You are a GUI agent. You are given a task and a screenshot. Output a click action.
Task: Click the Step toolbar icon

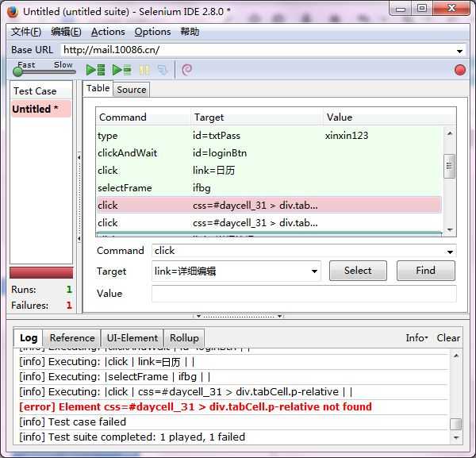163,70
